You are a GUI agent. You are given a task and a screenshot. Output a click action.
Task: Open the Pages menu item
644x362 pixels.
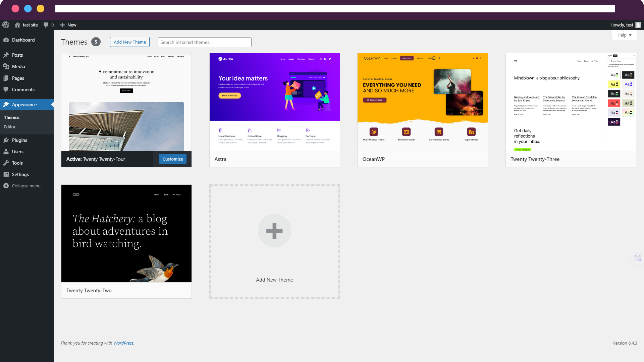[x=27, y=78]
